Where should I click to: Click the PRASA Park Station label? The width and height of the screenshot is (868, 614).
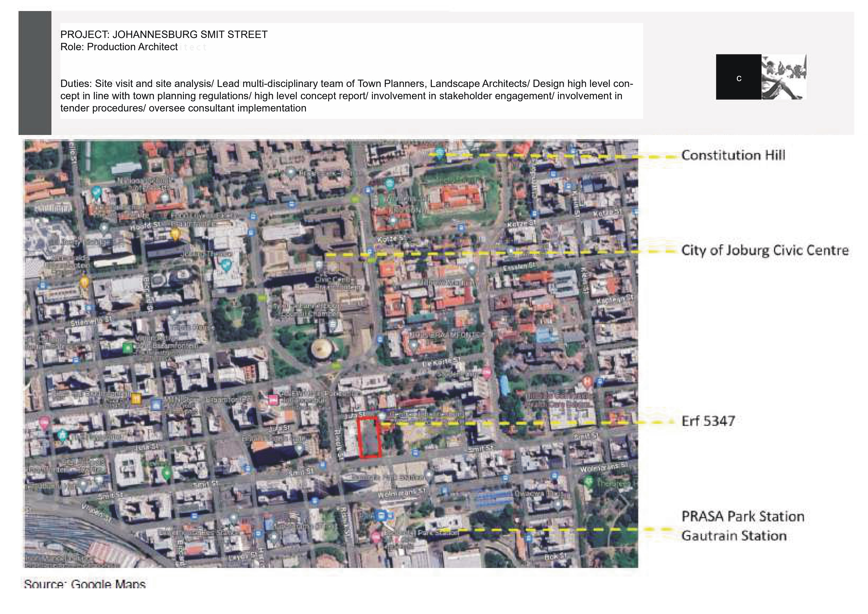tap(743, 517)
